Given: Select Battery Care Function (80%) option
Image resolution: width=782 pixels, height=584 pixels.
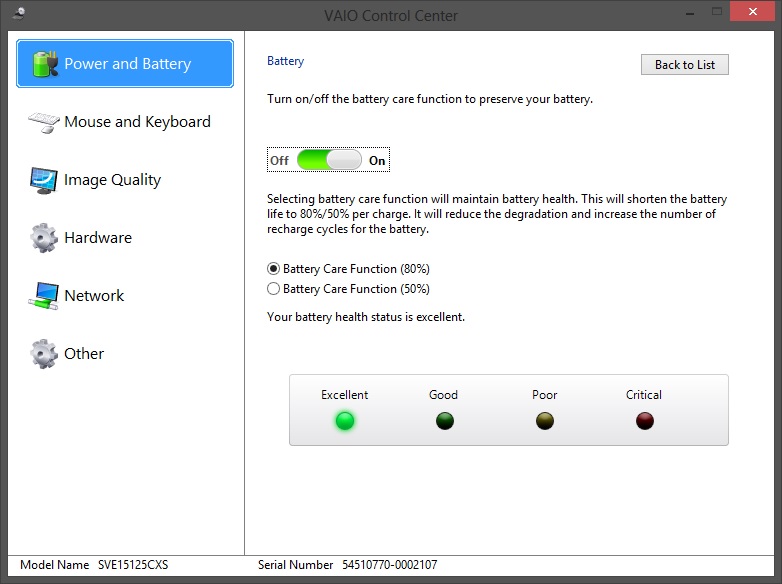Looking at the screenshot, I should pos(274,269).
